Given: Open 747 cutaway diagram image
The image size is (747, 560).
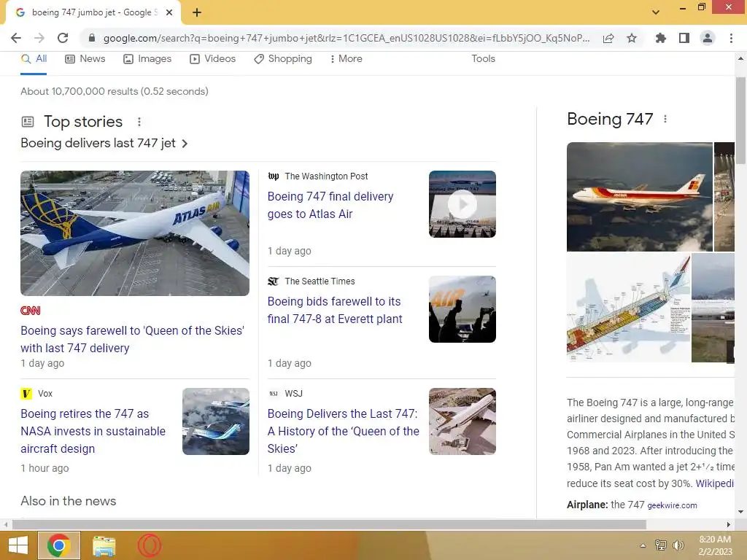Looking at the screenshot, I should pyautogui.click(x=628, y=308).
